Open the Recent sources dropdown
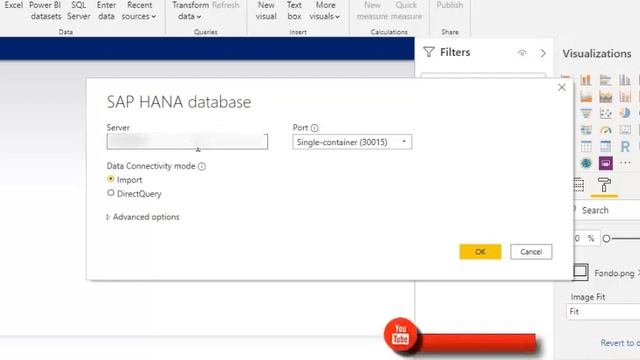Screen dimensions: 640x360 click(x=139, y=11)
